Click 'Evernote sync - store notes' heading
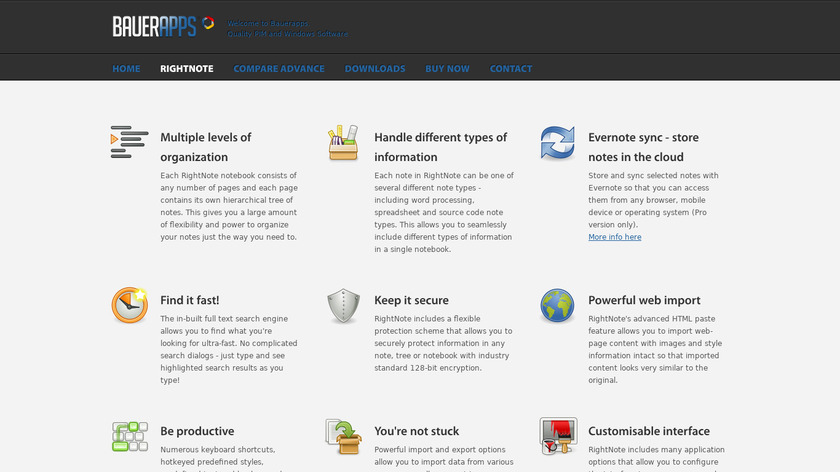Screen dimensions: 840x472 coord(643,147)
